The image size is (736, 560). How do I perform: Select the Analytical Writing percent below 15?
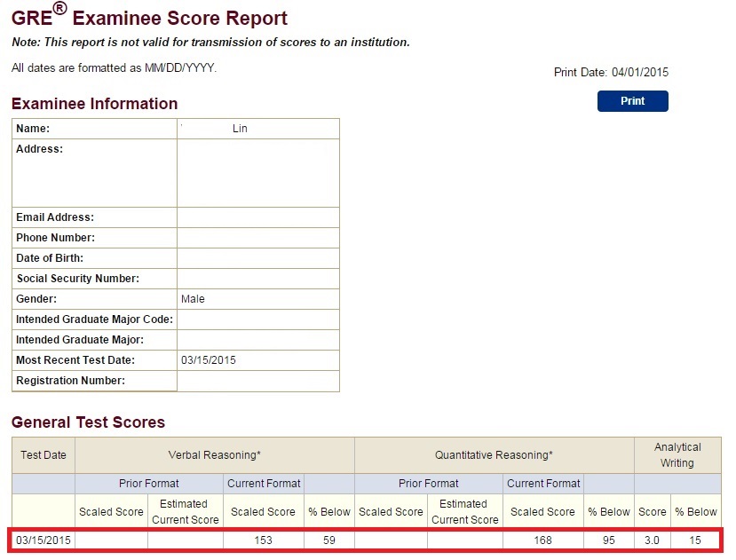click(695, 540)
